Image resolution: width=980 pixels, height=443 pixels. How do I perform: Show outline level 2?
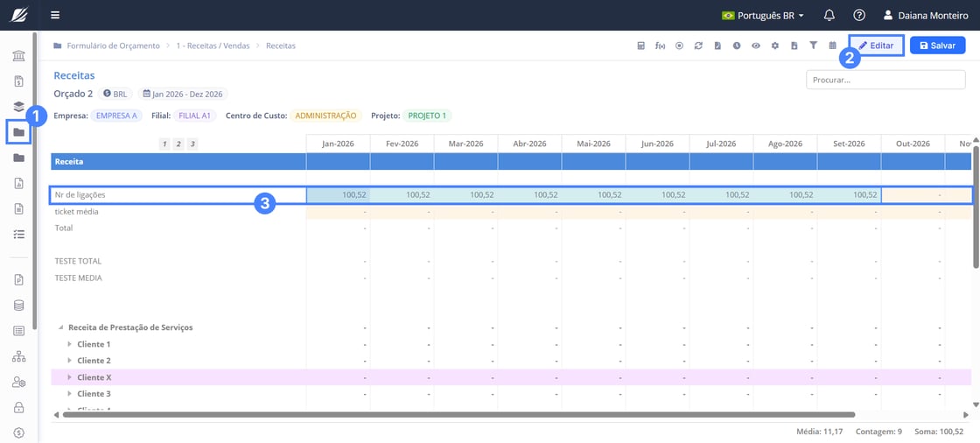coord(178,144)
